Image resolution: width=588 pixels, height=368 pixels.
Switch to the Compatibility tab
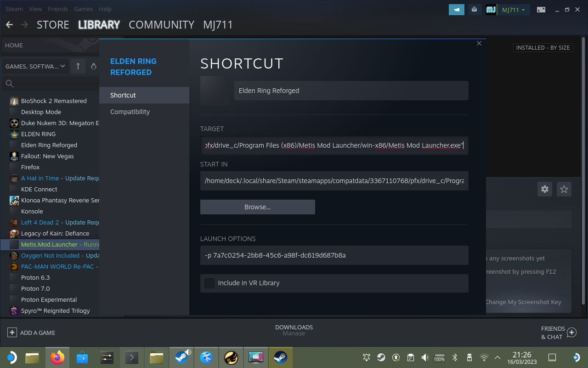(130, 111)
